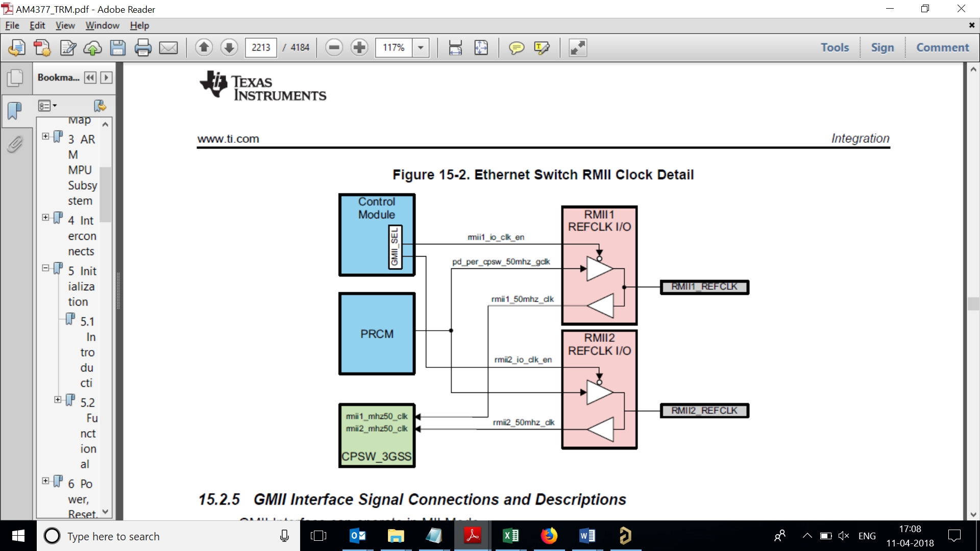The width and height of the screenshot is (980, 551).
Task: Open the Tools pane
Action: pos(835,47)
